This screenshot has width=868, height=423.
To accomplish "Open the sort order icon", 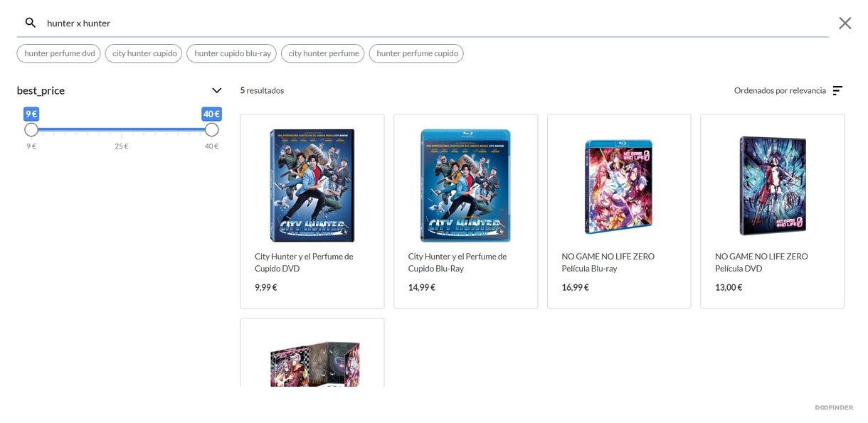I will click(x=837, y=90).
